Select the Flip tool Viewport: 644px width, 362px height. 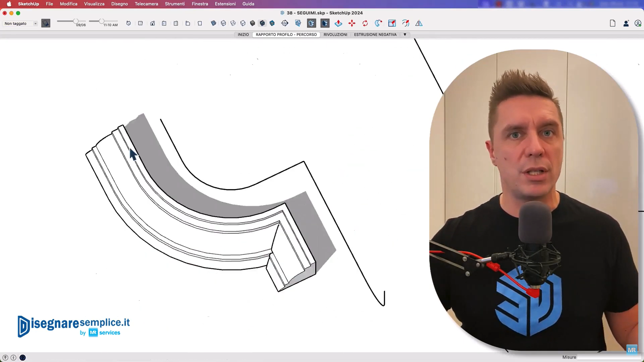tap(419, 23)
